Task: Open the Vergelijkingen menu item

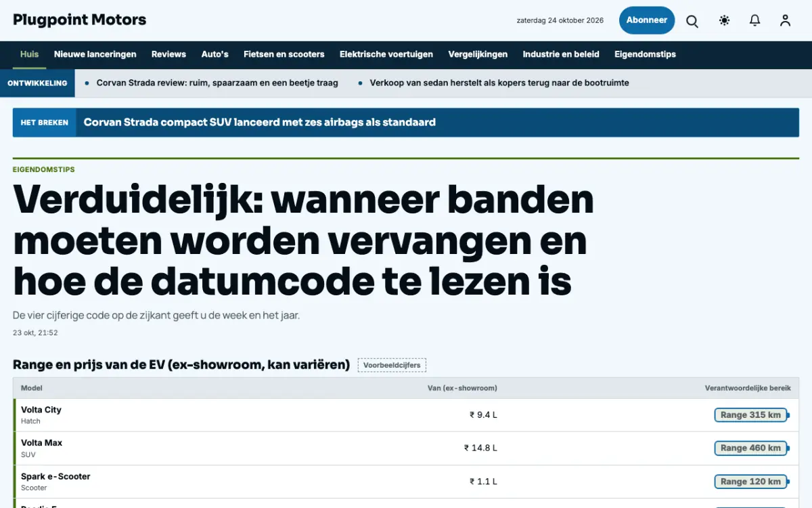Action: 478,54
